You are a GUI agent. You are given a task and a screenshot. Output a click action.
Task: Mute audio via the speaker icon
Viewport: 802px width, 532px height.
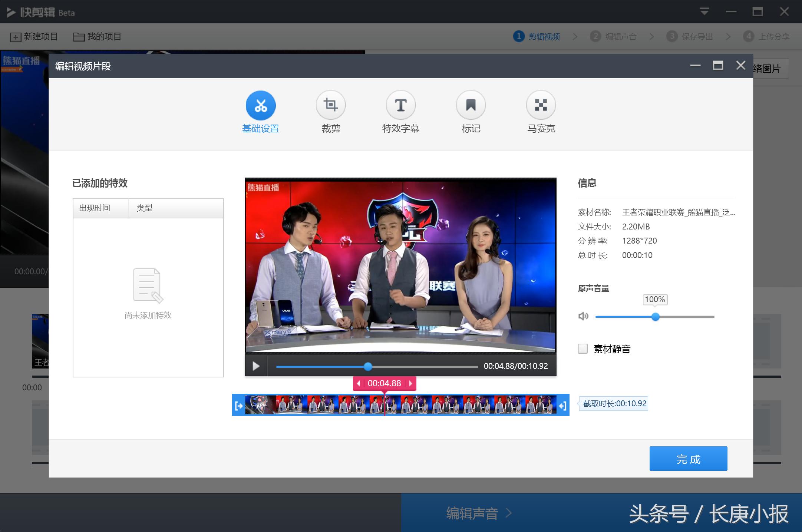[x=583, y=316]
